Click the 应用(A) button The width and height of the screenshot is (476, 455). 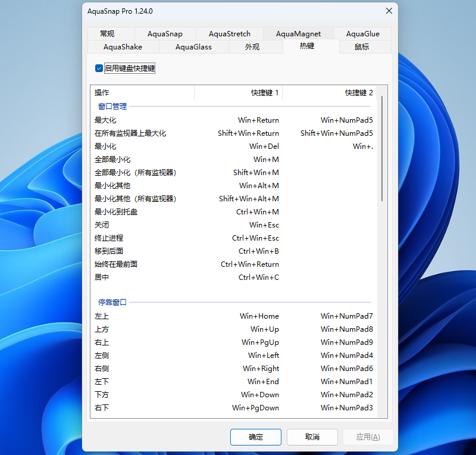pos(368,437)
